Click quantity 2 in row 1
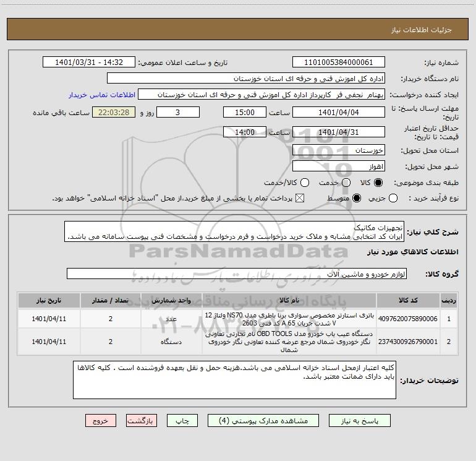The width and height of the screenshot is (476, 461). (111, 319)
